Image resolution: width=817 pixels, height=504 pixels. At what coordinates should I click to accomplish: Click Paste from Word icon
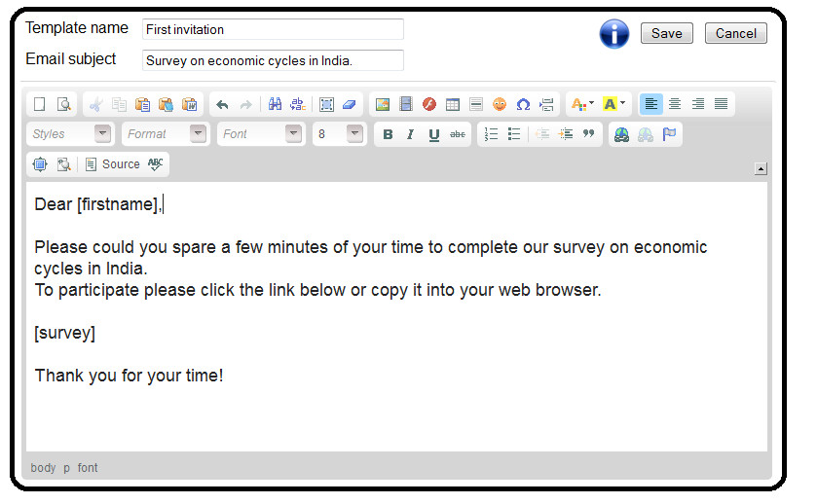[x=189, y=104]
